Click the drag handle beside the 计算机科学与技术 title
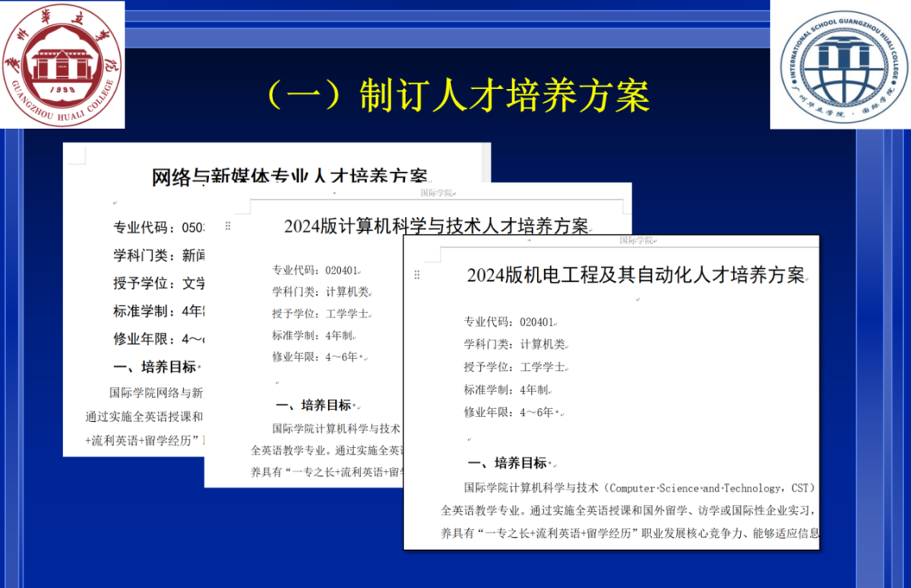Screen dimensions: 911x588 pos(228,227)
